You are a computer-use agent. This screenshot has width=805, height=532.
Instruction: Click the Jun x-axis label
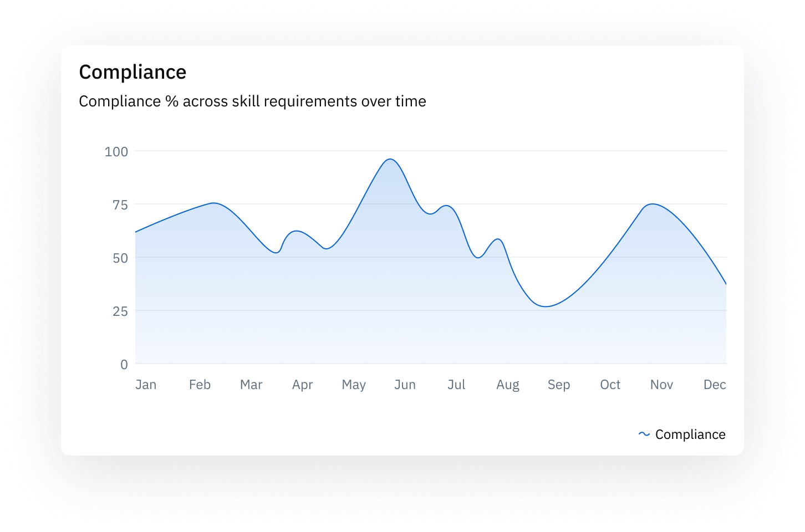(x=405, y=385)
